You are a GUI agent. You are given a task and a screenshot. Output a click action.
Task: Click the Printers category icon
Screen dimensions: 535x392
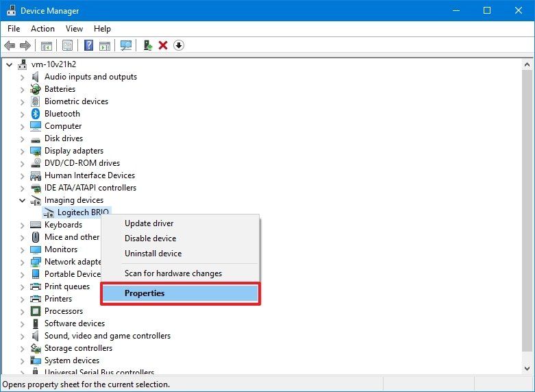[36, 299]
